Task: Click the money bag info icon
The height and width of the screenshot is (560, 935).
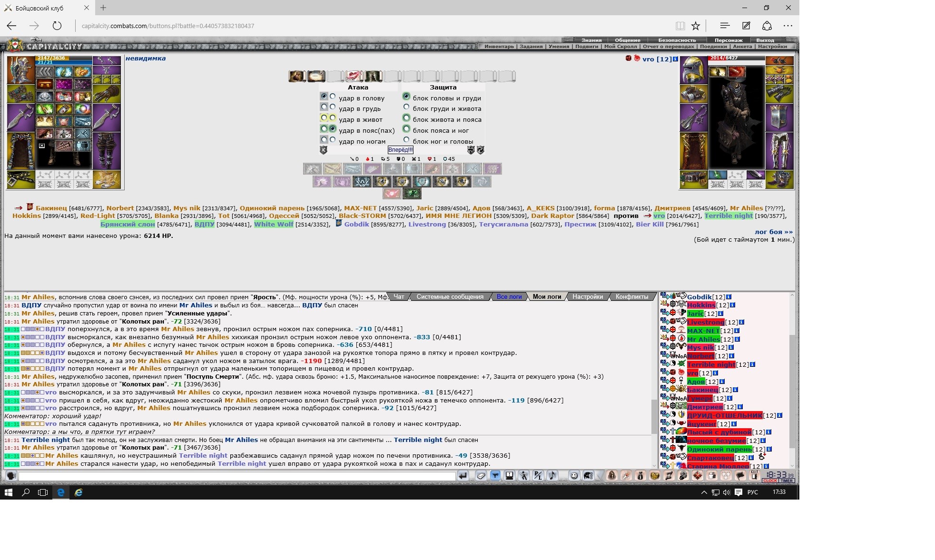Action: click(x=640, y=475)
